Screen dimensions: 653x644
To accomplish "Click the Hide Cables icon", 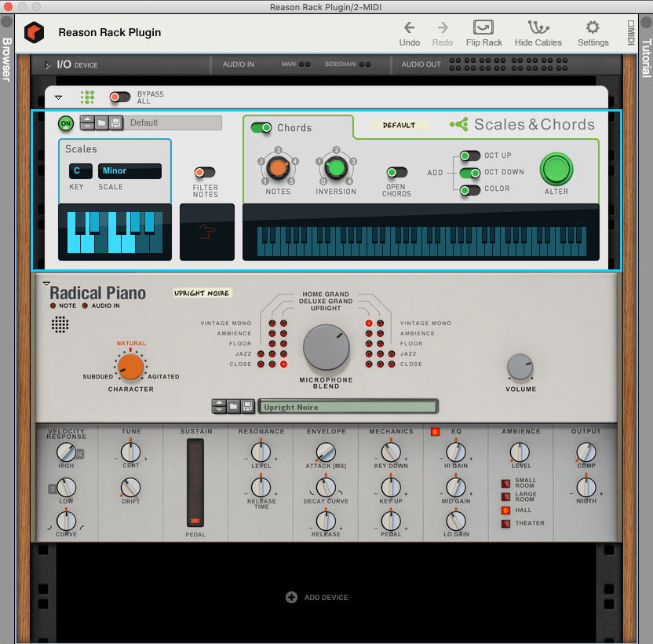I will click(x=538, y=27).
